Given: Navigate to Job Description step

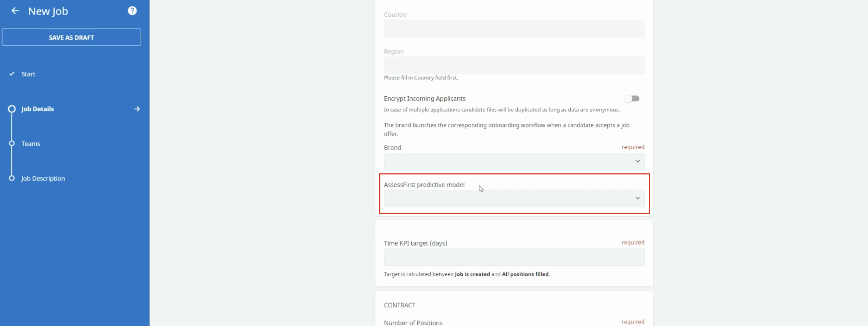Looking at the screenshot, I should (43, 178).
